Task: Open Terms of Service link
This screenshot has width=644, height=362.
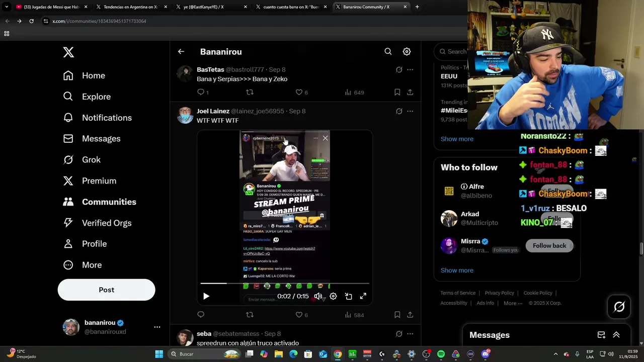Action: tap(458, 293)
